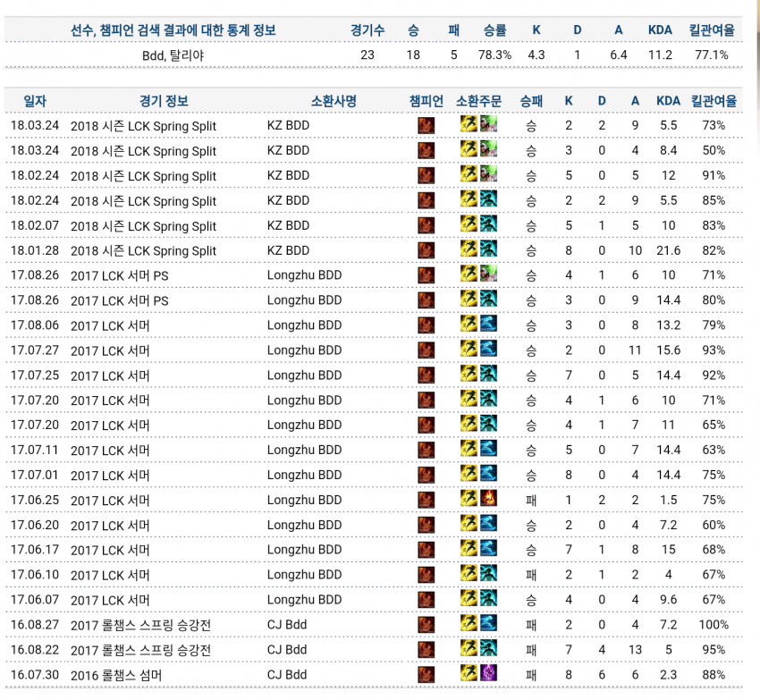Click green summoner spell icon in 18.02.24 KDA 12 row
This screenshot has height=700, width=760.
point(488,173)
